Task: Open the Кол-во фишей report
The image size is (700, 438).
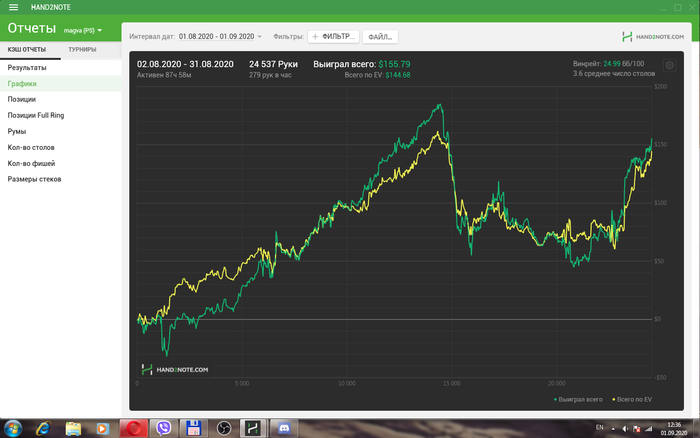Action: point(61,163)
